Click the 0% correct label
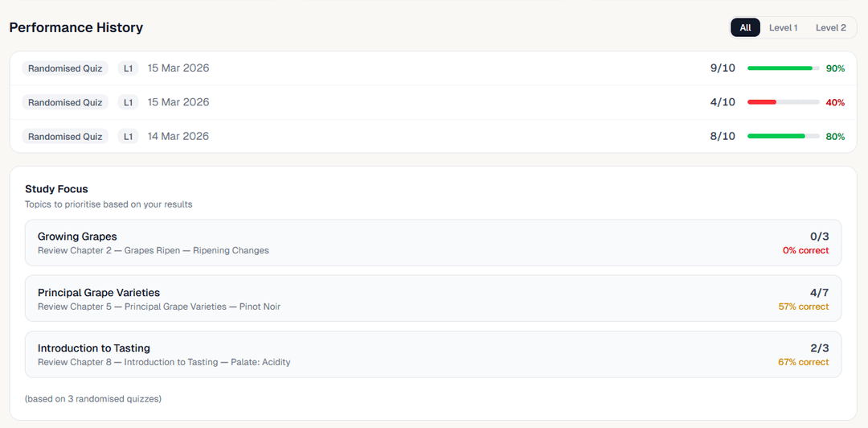Image resolution: width=868 pixels, height=428 pixels. pyautogui.click(x=805, y=250)
